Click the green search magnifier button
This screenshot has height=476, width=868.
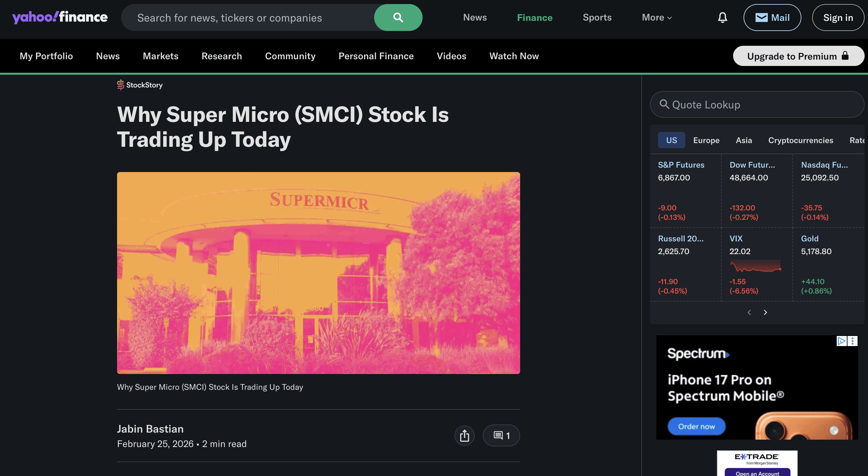pyautogui.click(x=398, y=18)
